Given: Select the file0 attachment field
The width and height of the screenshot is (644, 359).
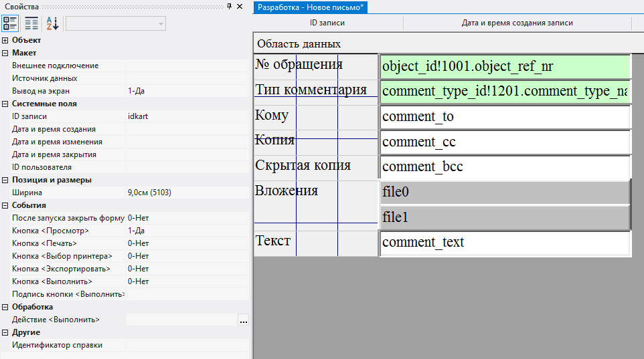Looking at the screenshot, I should pos(505,193).
